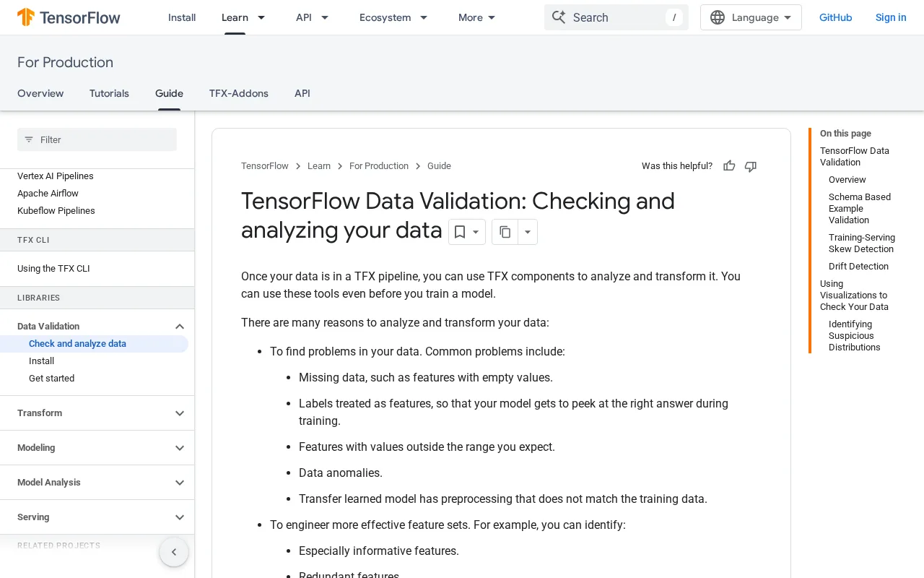This screenshot has width=924, height=578.
Task: Open the API dropdown menu
Action: click(313, 17)
